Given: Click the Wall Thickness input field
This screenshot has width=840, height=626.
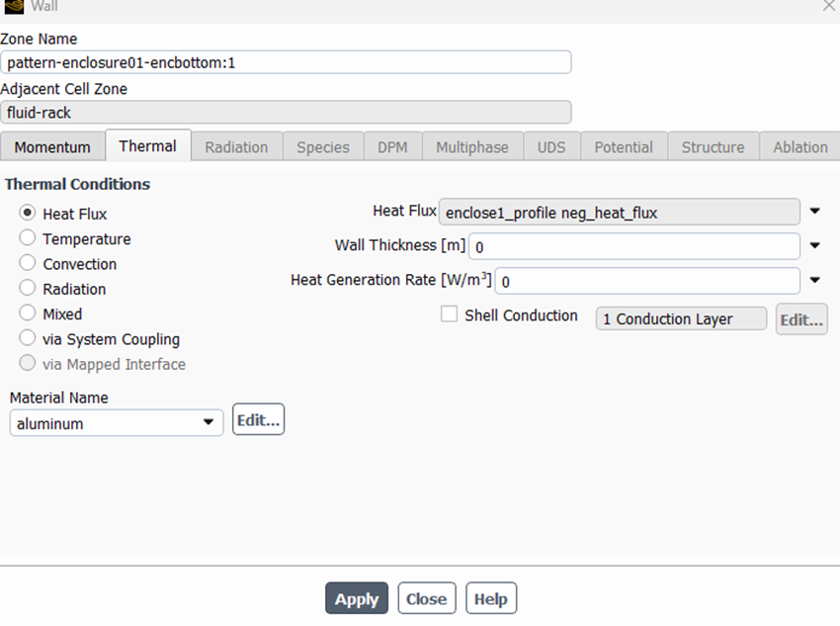Looking at the screenshot, I should point(633,246).
